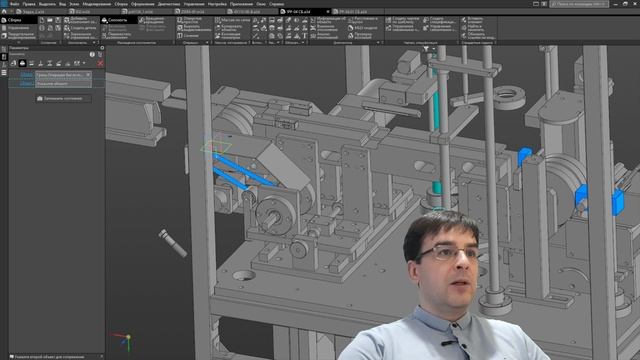Click the Save icon in system toolbar
The height and width of the screenshot is (360, 640).
[x=58, y=20]
